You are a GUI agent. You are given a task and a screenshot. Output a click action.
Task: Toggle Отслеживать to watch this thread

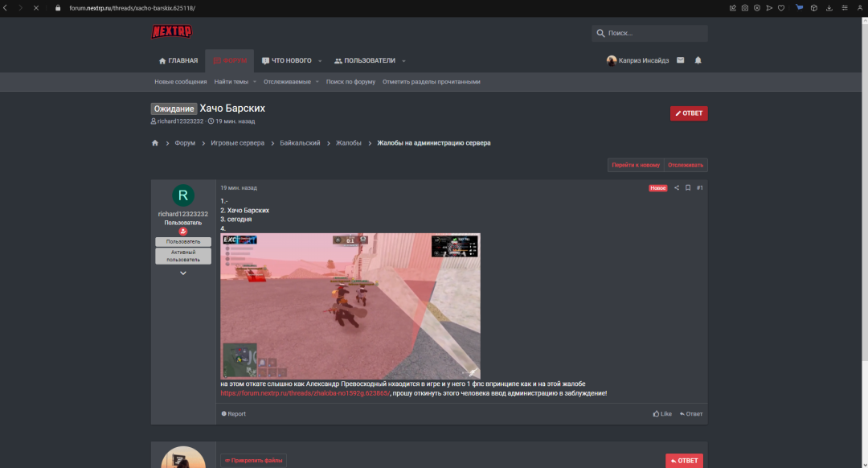pyautogui.click(x=686, y=165)
